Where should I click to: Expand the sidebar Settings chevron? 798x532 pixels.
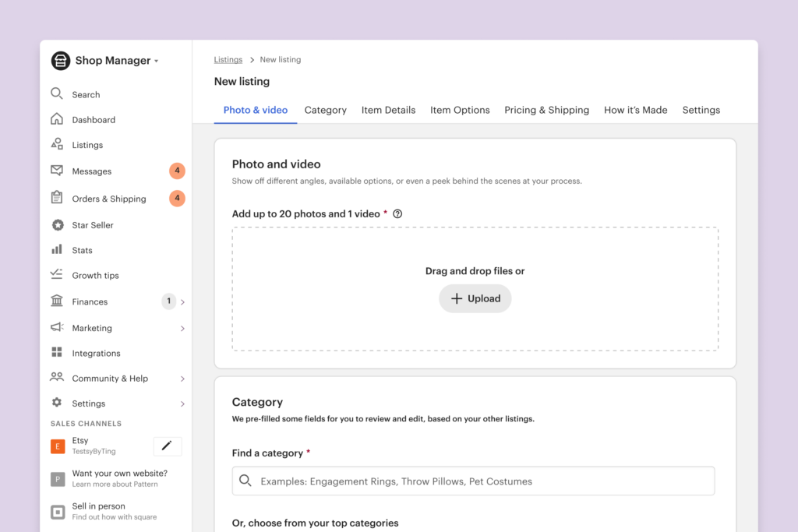(x=182, y=403)
